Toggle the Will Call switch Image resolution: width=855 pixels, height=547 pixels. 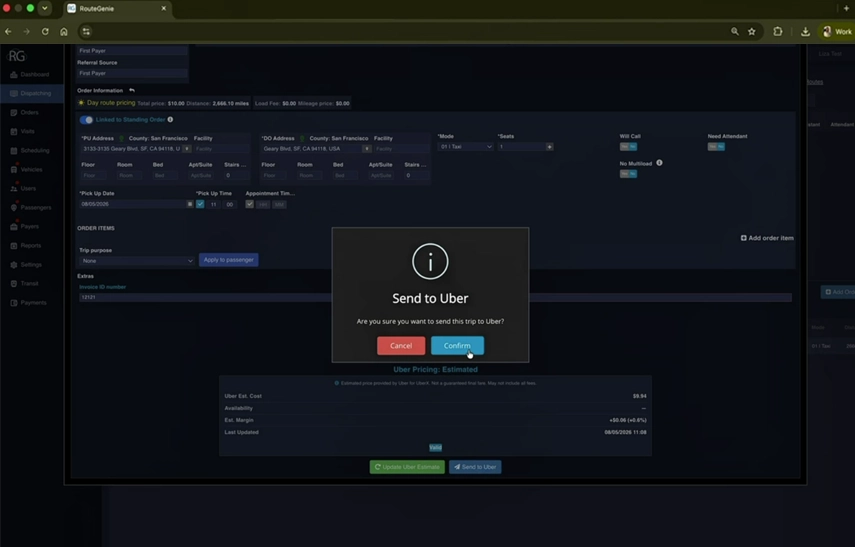(628, 147)
